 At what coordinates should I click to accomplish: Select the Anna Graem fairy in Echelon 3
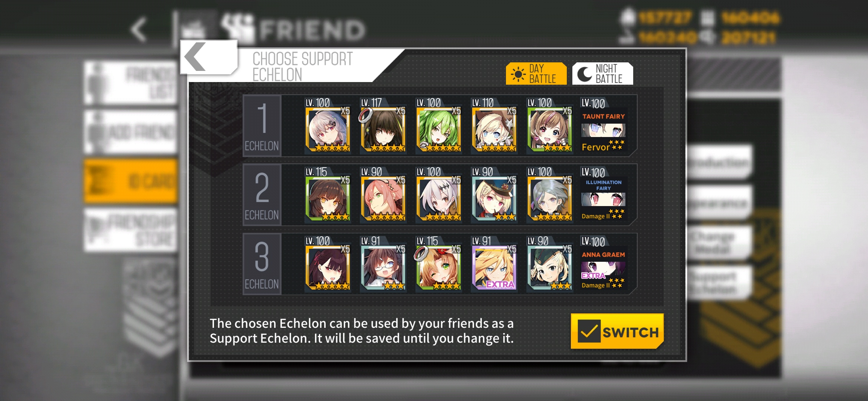pos(604,264)
